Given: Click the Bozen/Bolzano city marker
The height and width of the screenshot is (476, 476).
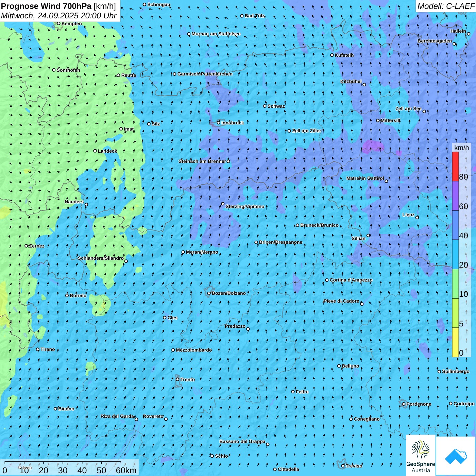Looking at the screenshot, I should pos(209,293).
